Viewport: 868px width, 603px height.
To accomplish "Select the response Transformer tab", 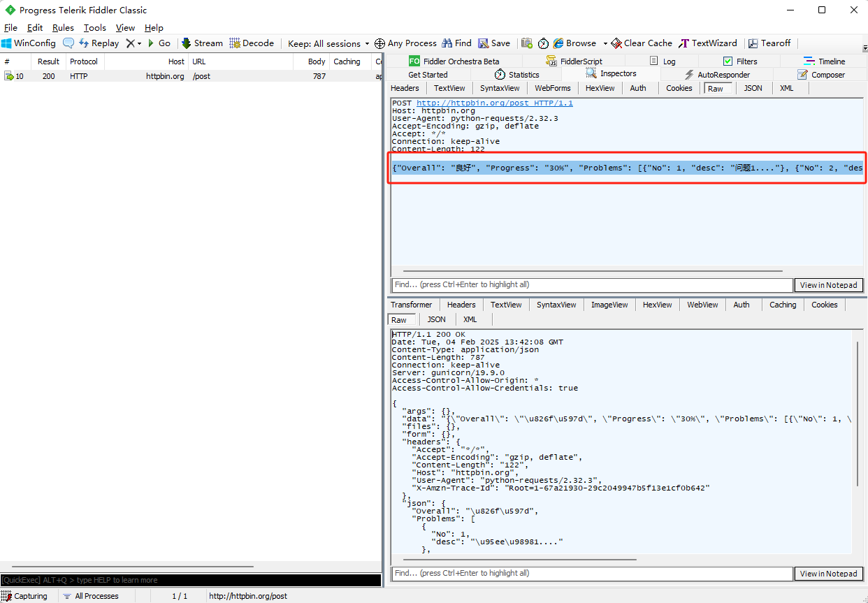I will point(411,305).
